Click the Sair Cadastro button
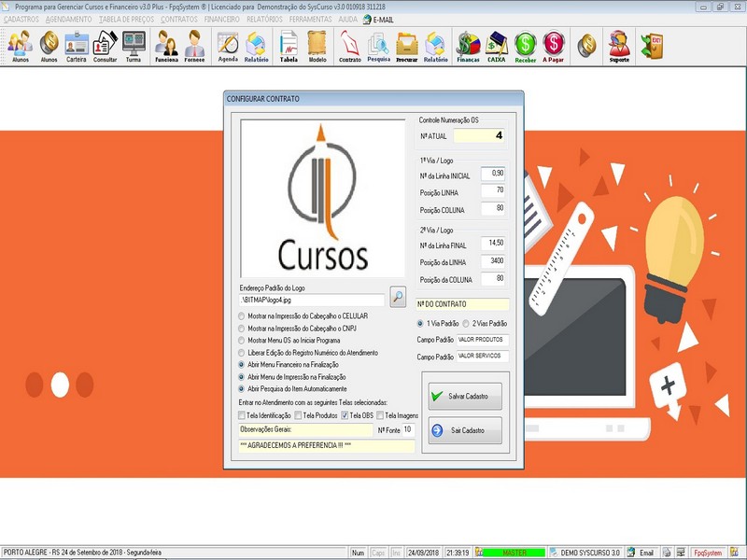This screenshot has height=560, width=747. (464, 430)
